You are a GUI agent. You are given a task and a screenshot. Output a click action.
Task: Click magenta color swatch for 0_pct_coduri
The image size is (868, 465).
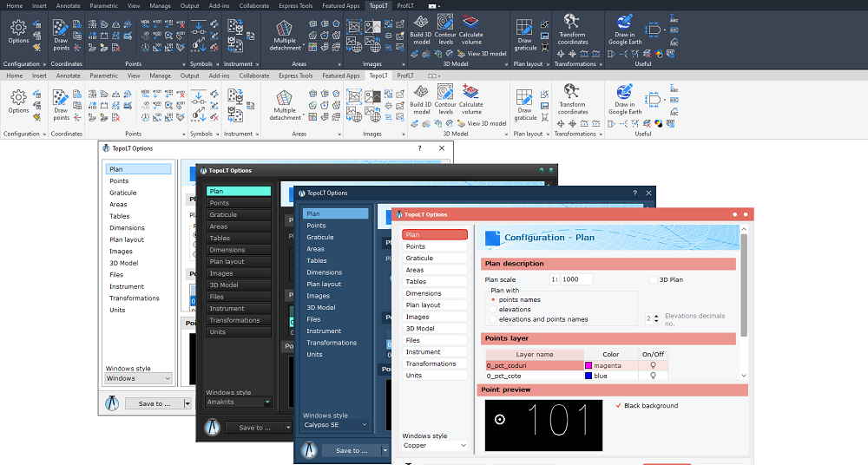(589, 365)
